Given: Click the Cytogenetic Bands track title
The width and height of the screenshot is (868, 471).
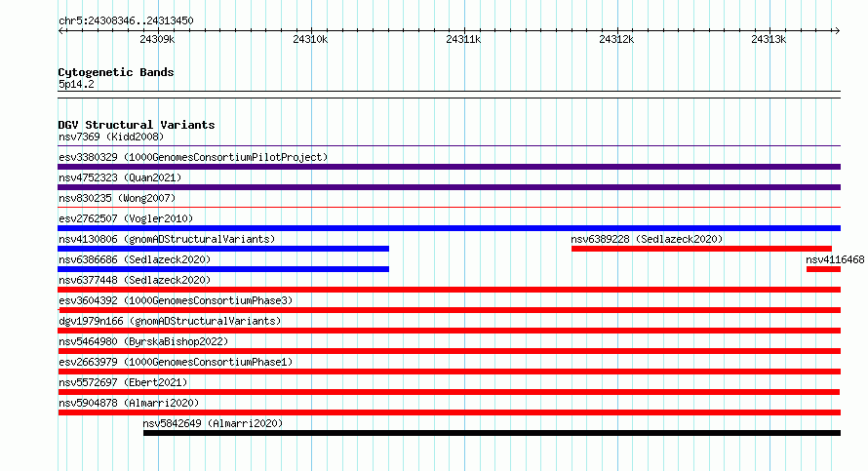Looking at the screenshot, I should click(116, 72).
